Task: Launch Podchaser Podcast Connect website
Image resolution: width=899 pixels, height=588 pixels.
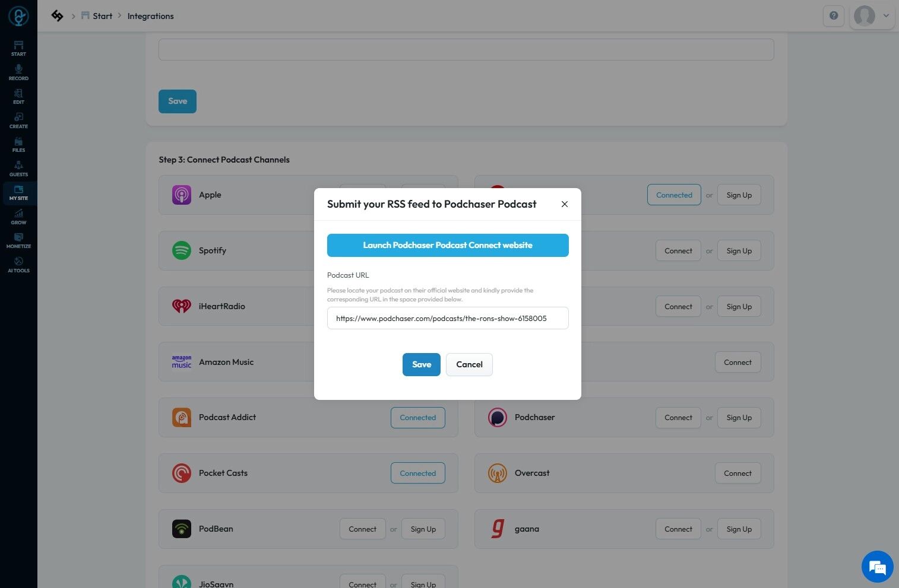Action: 448,245
